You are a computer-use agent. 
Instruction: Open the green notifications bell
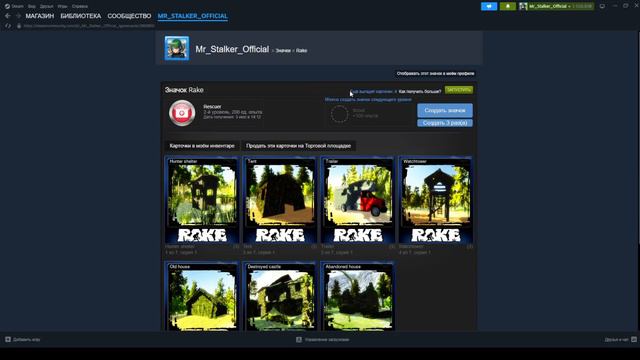click(x=508, y=6)
